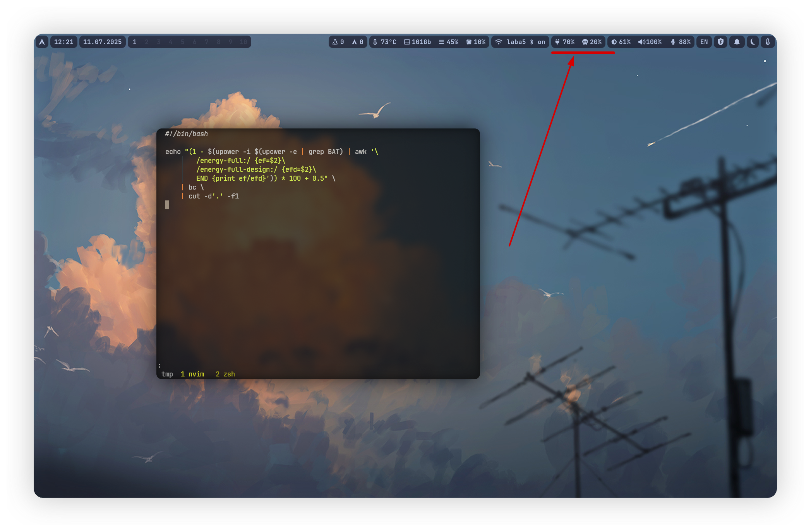This screenshot has height=532, width=811.
Task: Open the laba5 Wi-Fi network menu
Action: tap(511, 42)
